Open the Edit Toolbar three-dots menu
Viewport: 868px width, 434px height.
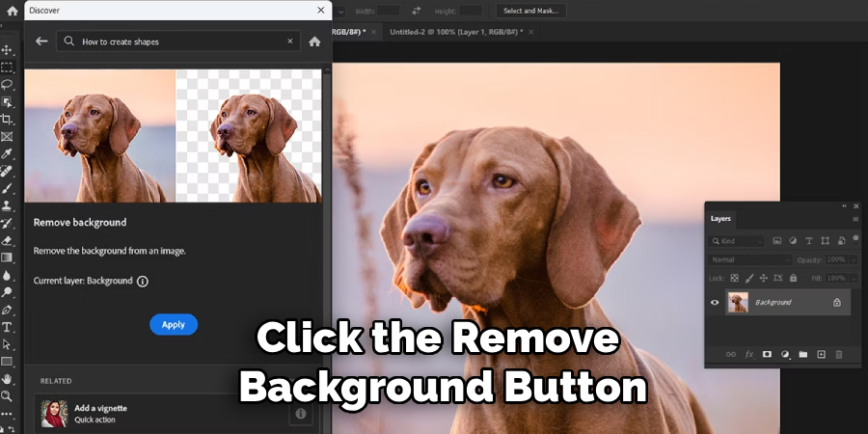pos(7,413)
